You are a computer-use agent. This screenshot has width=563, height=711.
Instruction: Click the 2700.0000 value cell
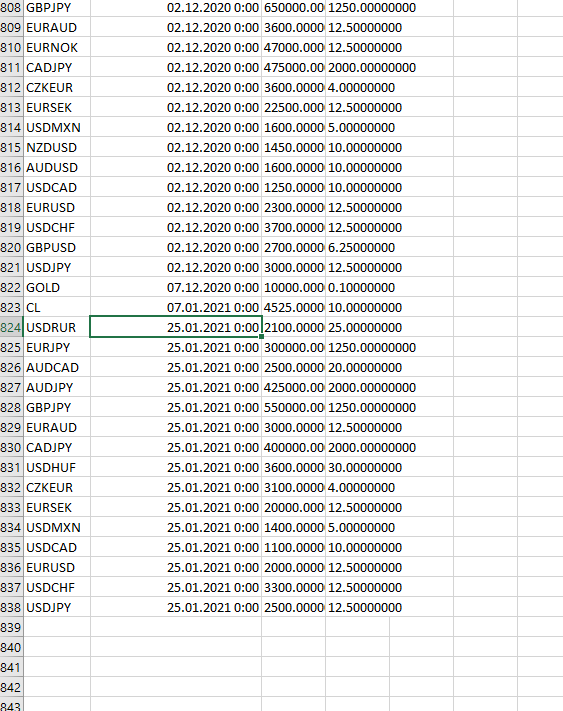click(x=293, y=248)
